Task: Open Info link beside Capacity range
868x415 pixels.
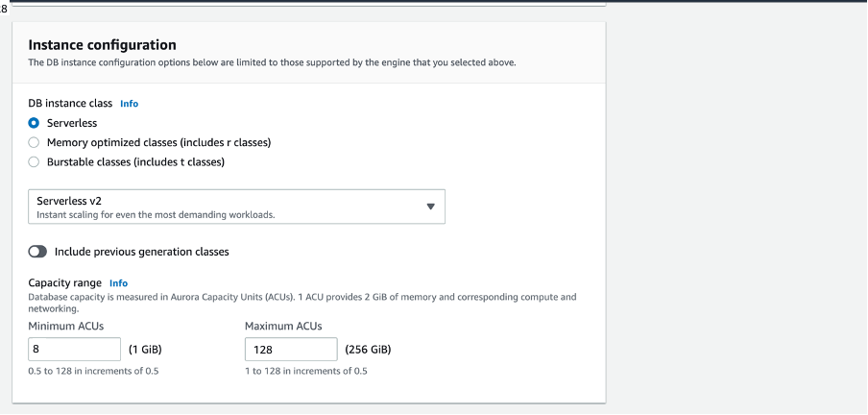Action: [118, 283]
